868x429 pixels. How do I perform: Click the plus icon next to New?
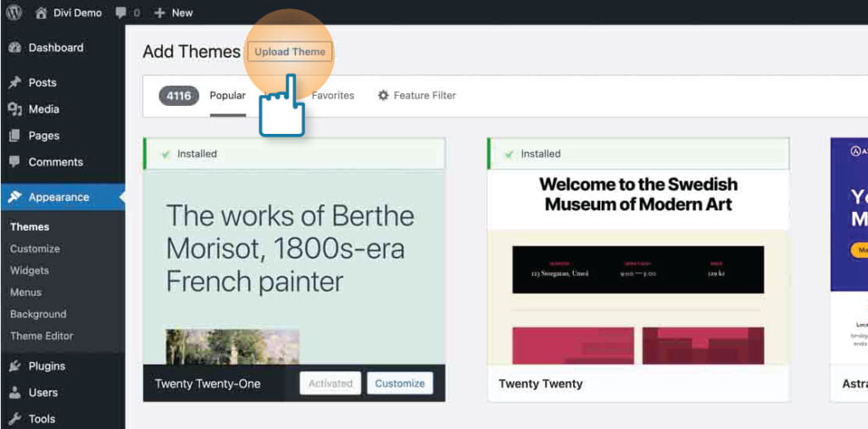[x=159, y=13]
